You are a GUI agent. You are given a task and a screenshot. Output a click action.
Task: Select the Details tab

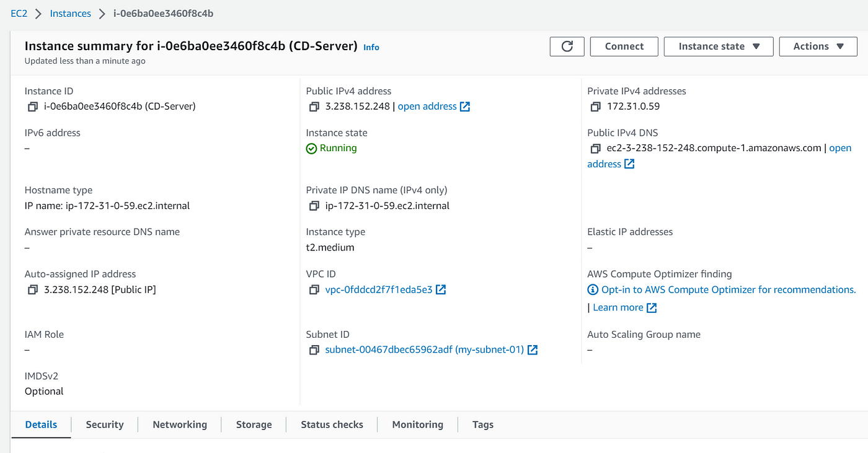[x=41, y=424]
